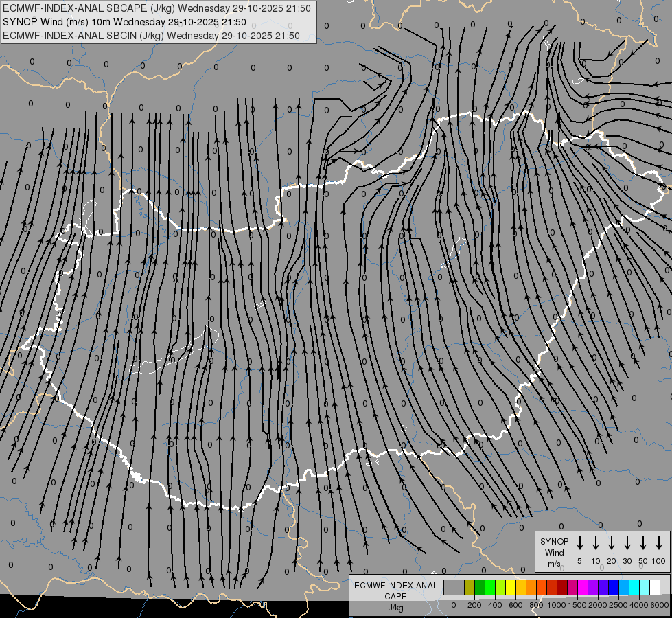Select the dark blue CAPE color swatch
The height and width of the screenshot is (618, 672).
[614, 587]
